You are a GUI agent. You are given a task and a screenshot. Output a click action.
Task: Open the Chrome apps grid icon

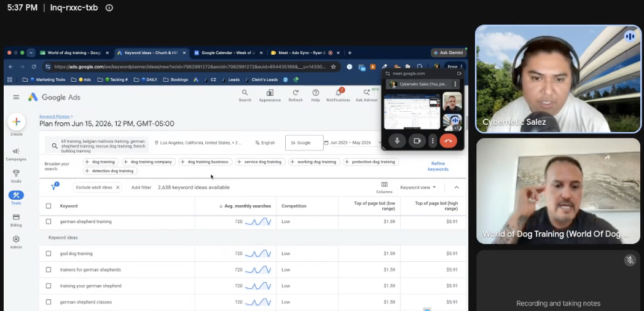tap(10, 80)
